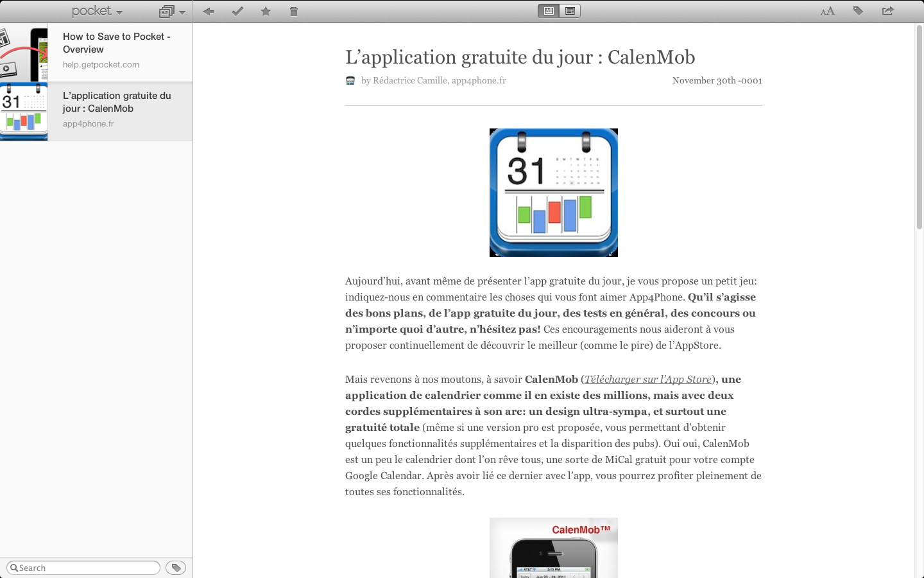Click the CalenMob calendar app icon image
The image size is (924, 578).
553,193
